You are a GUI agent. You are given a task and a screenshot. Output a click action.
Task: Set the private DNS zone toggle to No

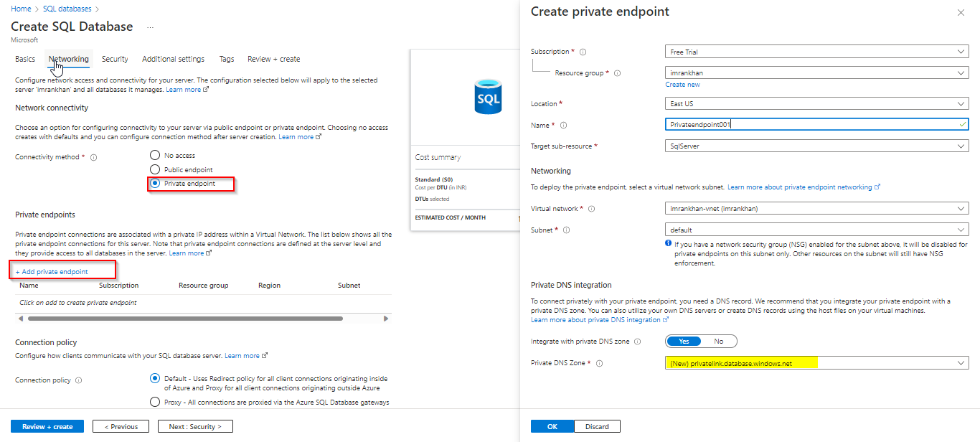click(718, 342)
